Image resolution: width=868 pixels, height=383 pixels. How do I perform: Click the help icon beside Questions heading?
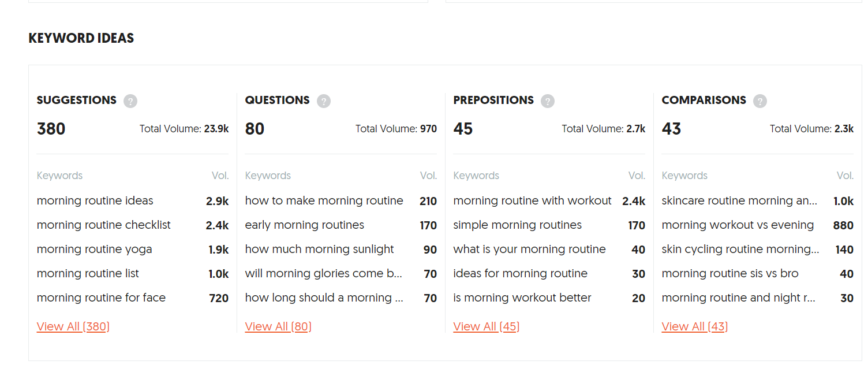(324, 101)
